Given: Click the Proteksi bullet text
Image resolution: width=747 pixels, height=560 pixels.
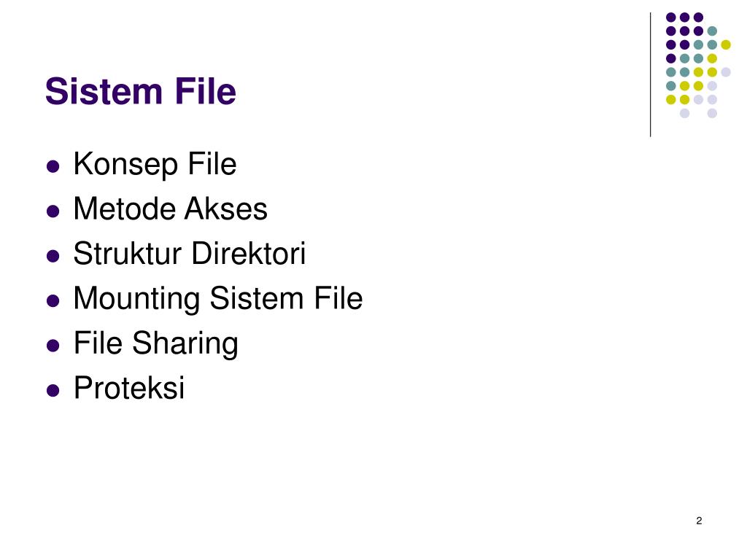Looking at the screenshot, I should pyautogui.click(x=128, y=388).
